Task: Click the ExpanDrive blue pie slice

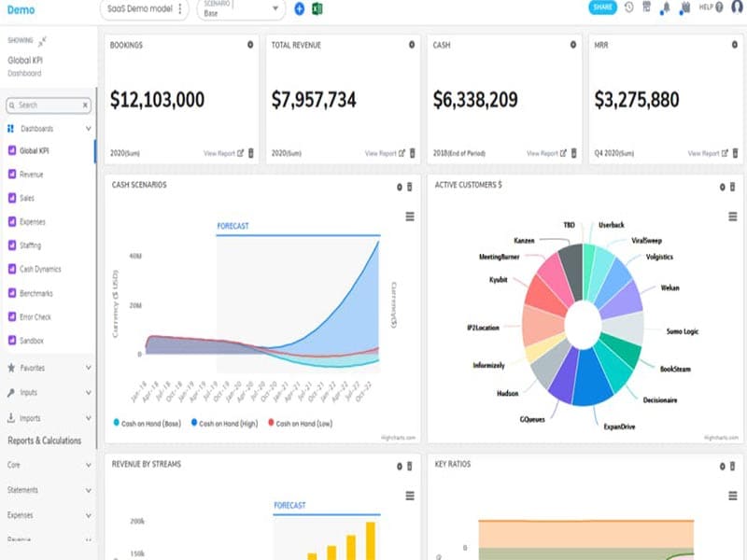Action: pyautogui.click(x=591, y=379)
